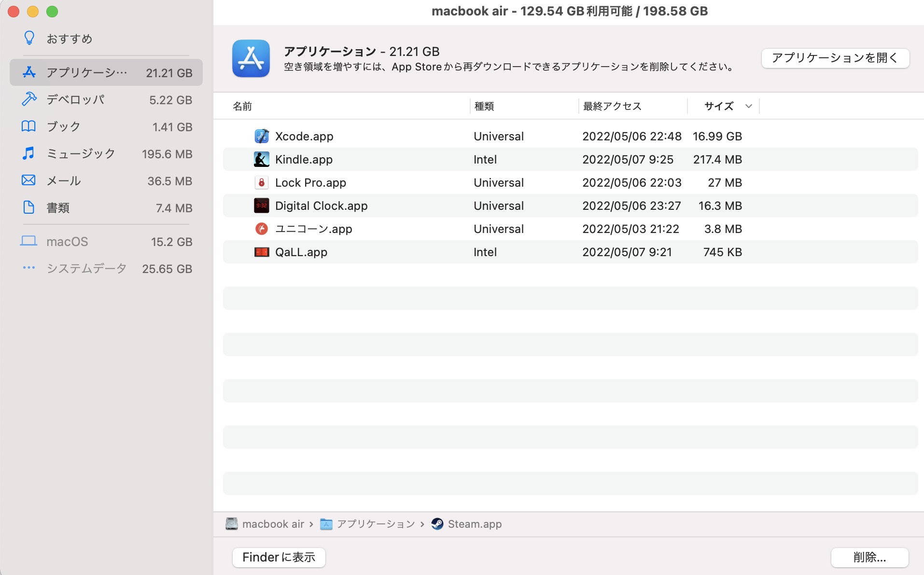Click the ellipsis icon beside システムデータ

tap(29, 268)
